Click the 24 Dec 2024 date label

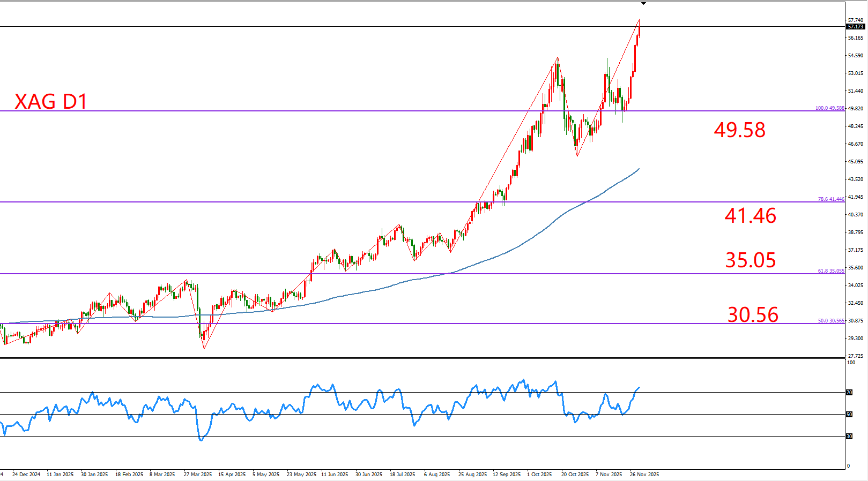point(26,475)
